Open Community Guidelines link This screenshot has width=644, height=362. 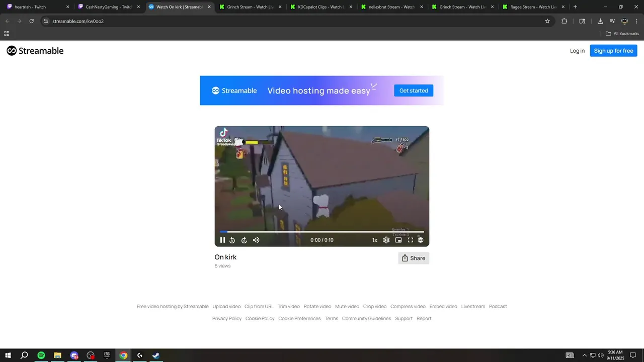366,319
